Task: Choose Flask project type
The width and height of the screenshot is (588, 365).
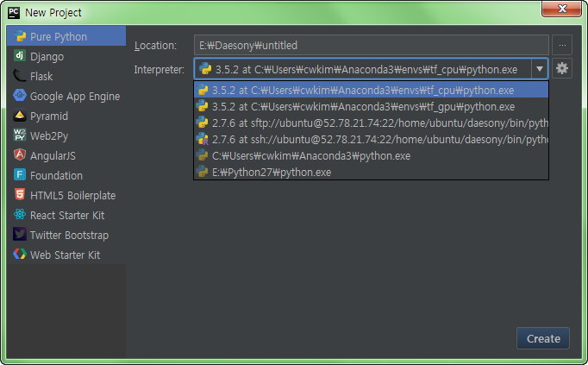Action: tap(66, 76)
